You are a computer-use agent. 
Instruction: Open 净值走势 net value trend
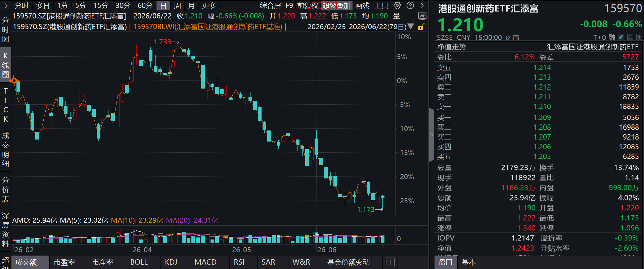(x=452, y=47)
